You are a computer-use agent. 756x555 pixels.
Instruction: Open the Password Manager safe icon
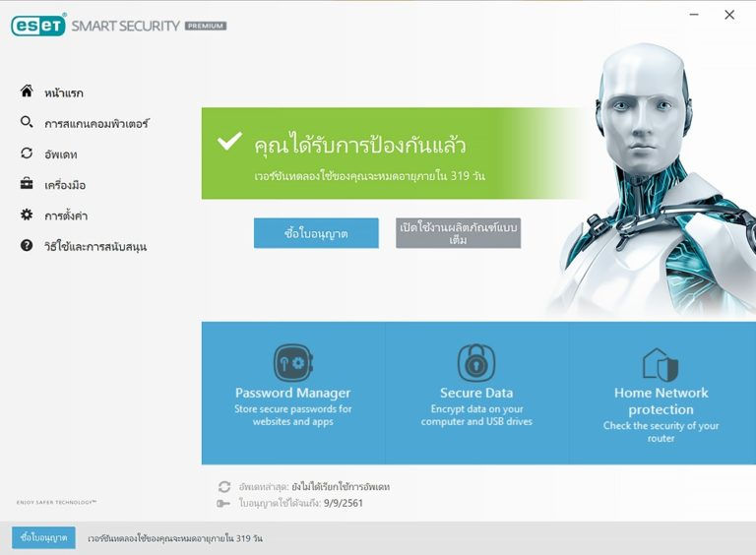(293, 362)
